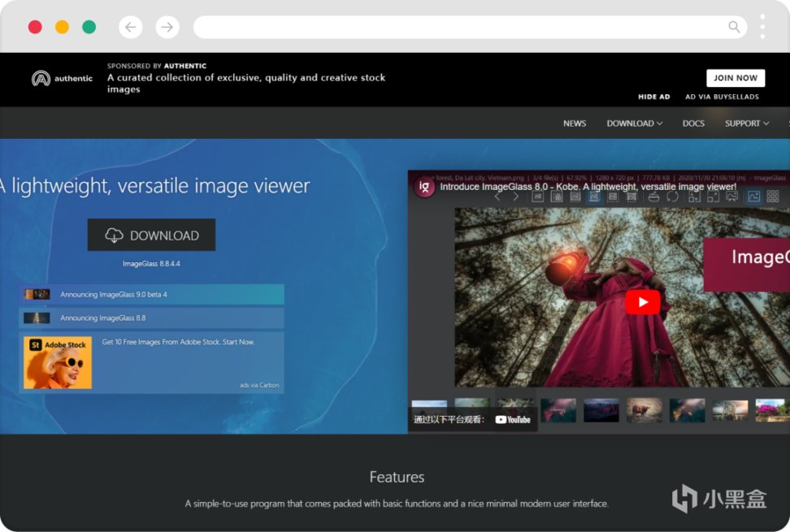
Task: Click the ImageGlass channel avatar in video
Action: click(x=424, y=187)
